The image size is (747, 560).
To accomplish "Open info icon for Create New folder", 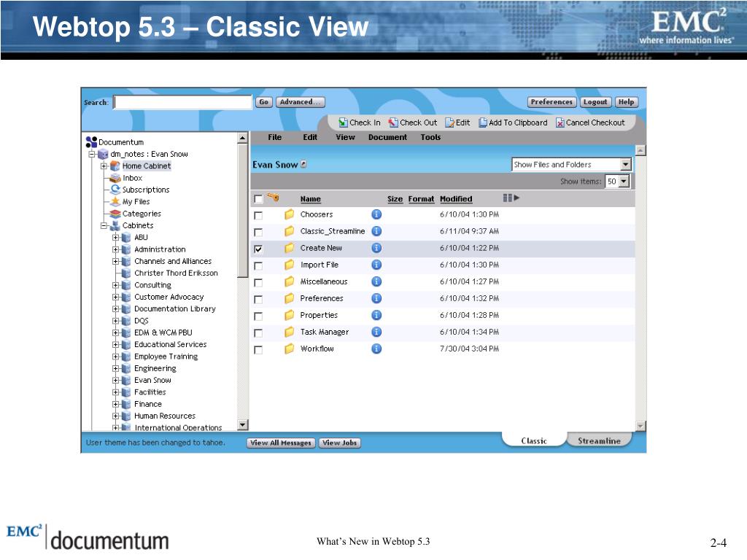I will pyautogui.click(x=376, y=248).
